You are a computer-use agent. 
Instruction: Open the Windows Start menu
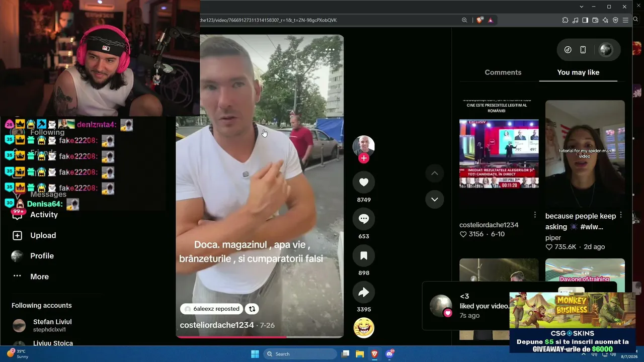coord(255,354)
